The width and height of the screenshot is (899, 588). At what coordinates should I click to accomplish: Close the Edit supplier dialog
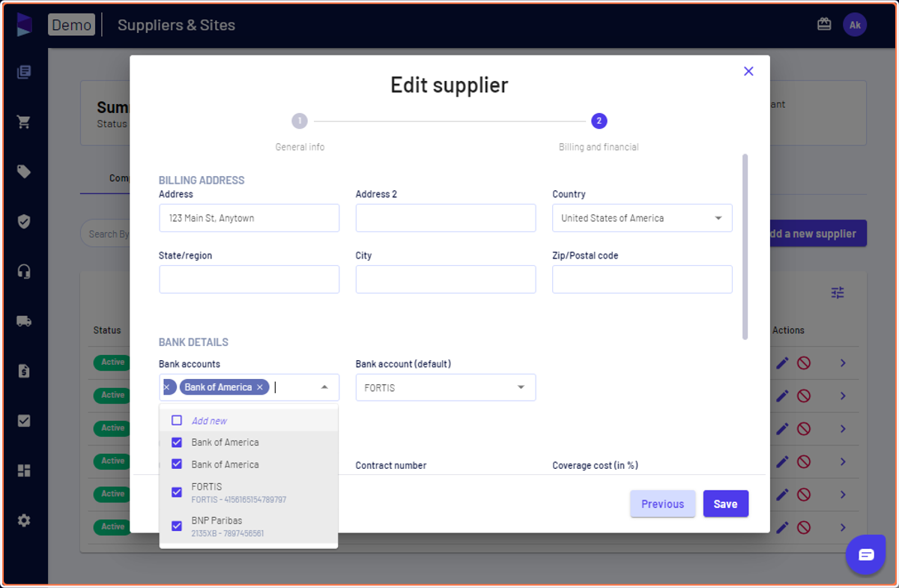(x=748, y=71)
